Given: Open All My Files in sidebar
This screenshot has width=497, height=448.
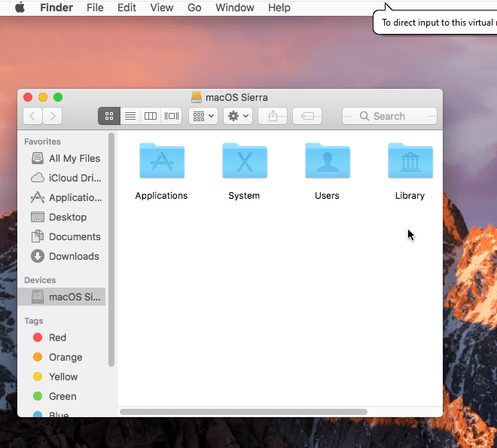Looking at the screenshot, I should point(62,158).
